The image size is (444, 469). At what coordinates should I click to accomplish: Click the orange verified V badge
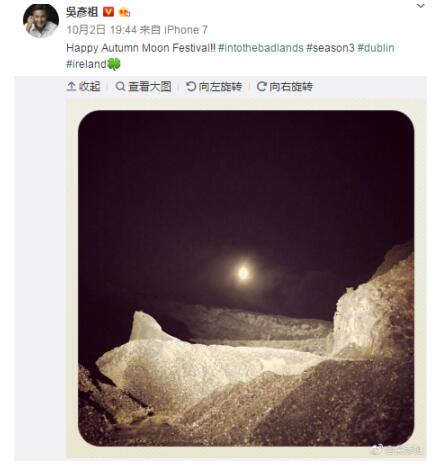tap(108, 12)
